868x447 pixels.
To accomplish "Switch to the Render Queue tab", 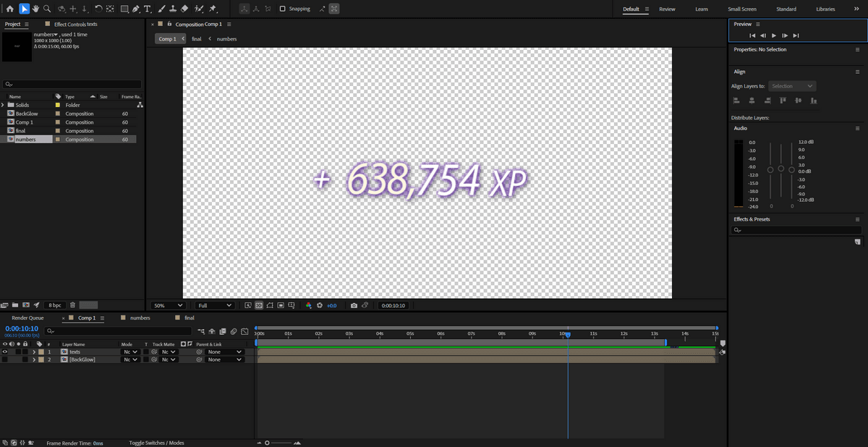I will (27, 318).
